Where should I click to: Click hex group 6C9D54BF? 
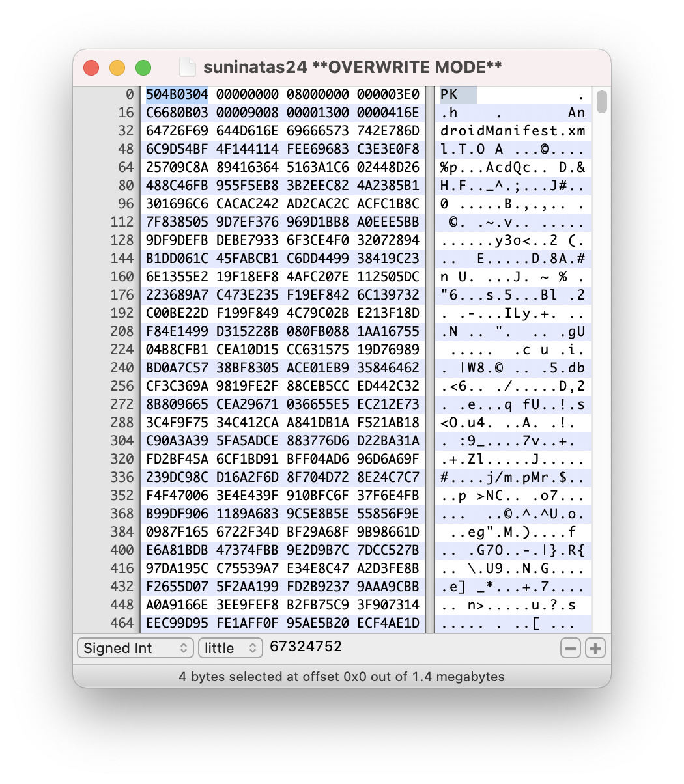pos(177,149)
